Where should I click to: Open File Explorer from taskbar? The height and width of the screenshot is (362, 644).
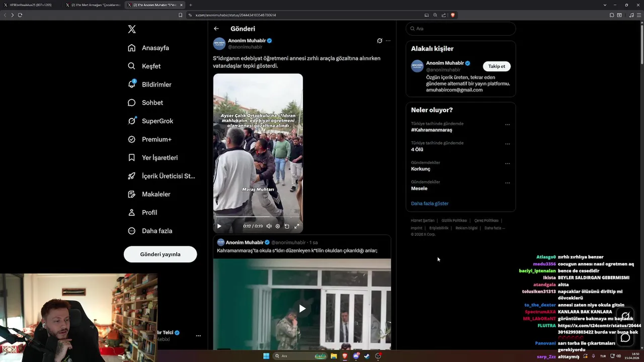pos(334,356)
